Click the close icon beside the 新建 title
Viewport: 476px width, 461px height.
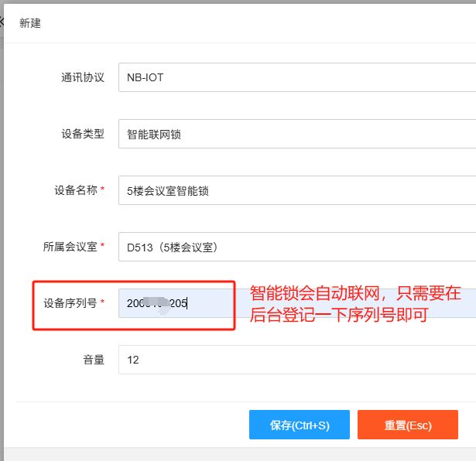[2, 22]
